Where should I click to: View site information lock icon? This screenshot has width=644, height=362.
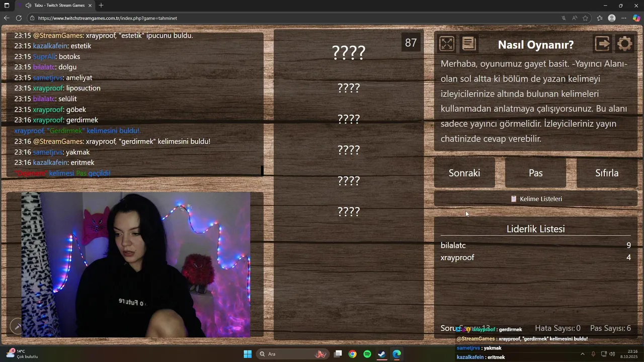pyautogui.click(x=32, y=18)
